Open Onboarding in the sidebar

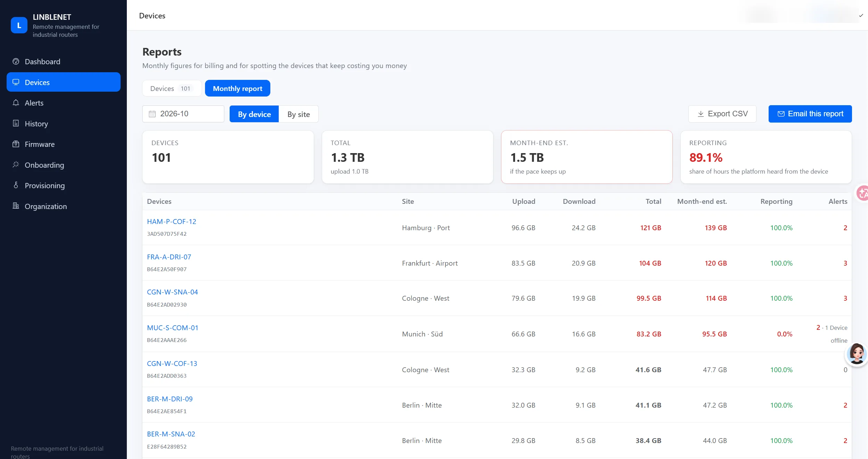point(63,165)
